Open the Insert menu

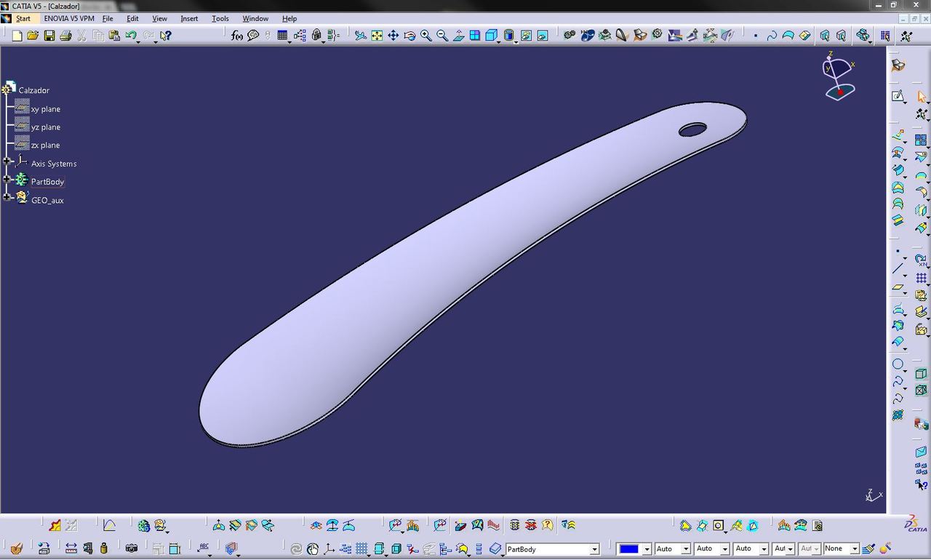click(189, 18)
